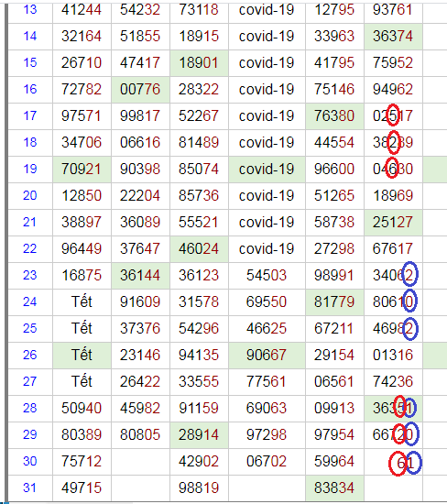Image resolution: width=447 pixels, height=504 pixels.
Task: Click cell 81779 in row 24
Action: click(x=334, y=301)
